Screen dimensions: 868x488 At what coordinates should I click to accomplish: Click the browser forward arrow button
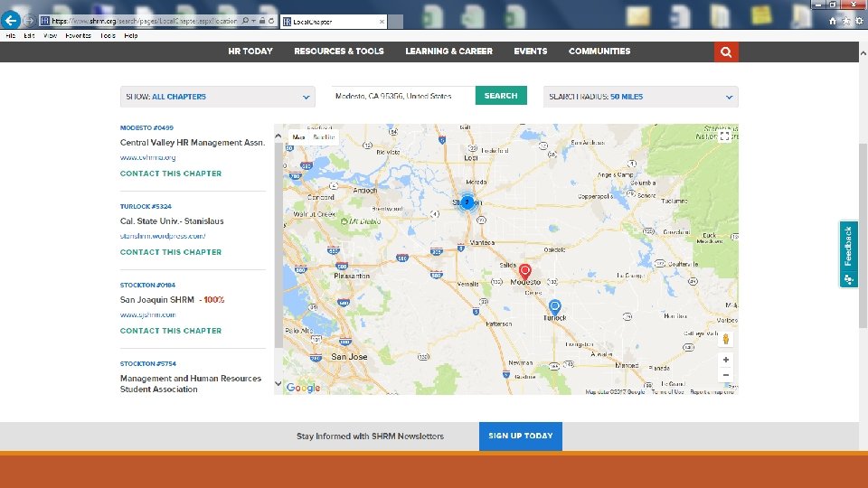pos(29,21)
